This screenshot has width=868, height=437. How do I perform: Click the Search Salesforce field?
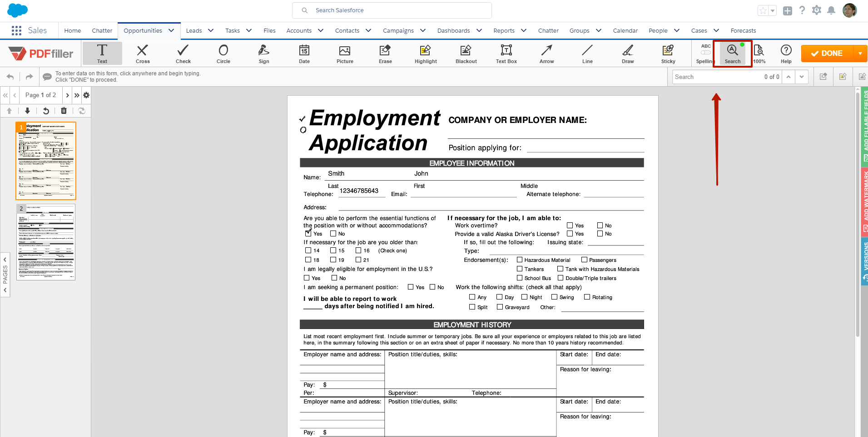coord(392,10)
